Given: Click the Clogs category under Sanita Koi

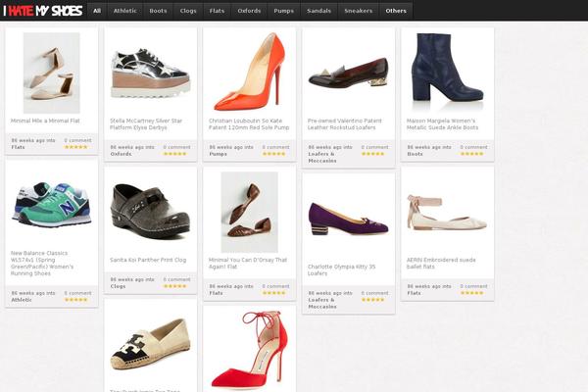Looking at the screenshot, I should tap(118, 286).
